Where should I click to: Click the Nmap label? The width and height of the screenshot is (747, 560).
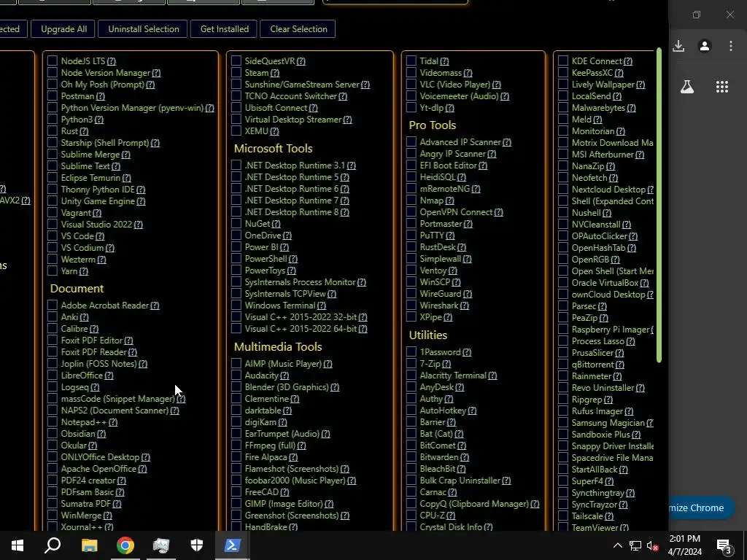[432, 201]
